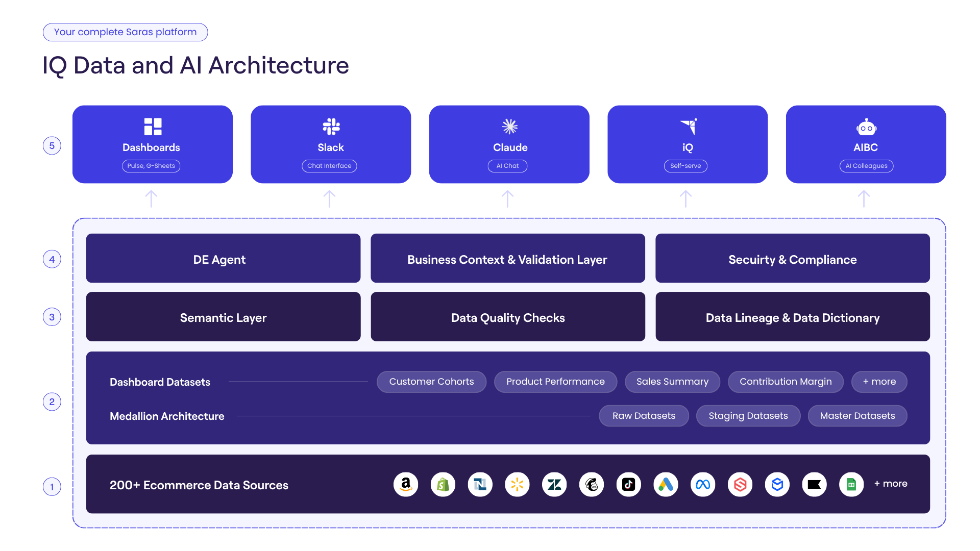Click the "Chat Interface" pill under Slack
980x551 pixels.
coord(329,166)
